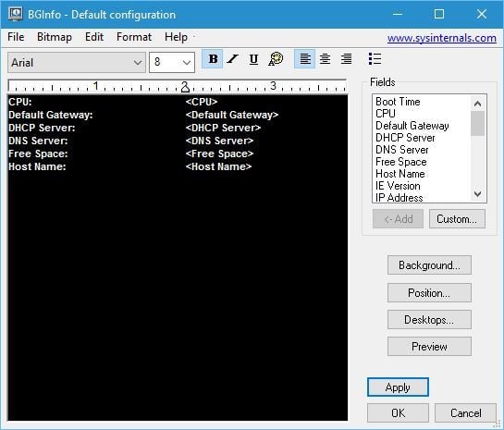Click the "CPU:" label in editor

(20, 102)
